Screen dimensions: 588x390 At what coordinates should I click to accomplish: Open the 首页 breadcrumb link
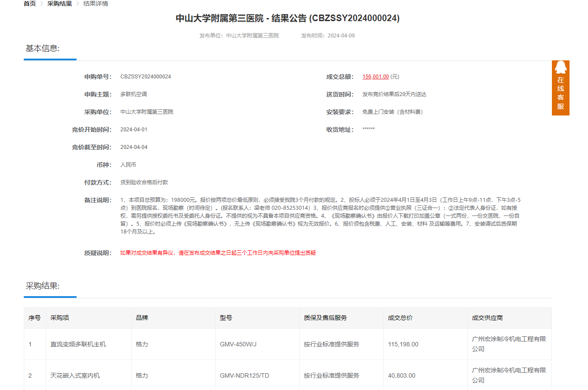click(x=29, y=4)
